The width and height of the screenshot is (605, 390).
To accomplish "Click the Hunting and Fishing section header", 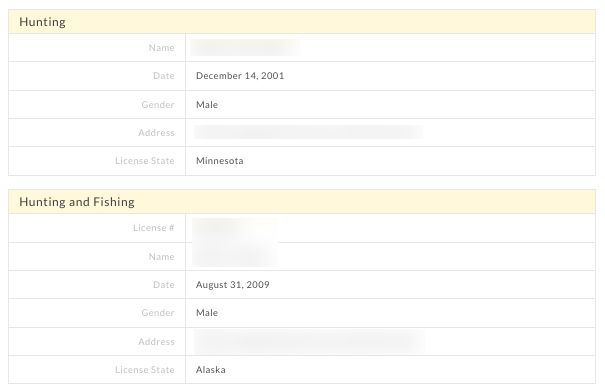I will pyautogui.click(x=302, y=202).
